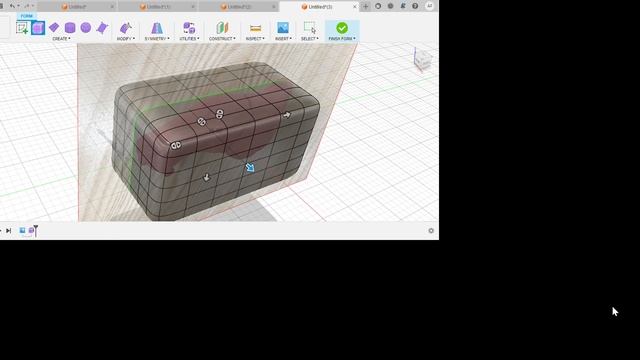Open the Mirror symmetry tool icon

pyautogui.click(x=157, y=28)
